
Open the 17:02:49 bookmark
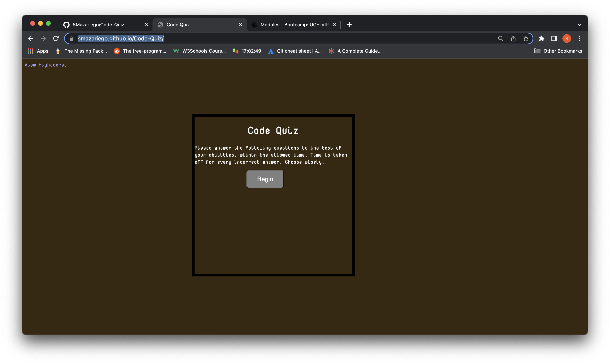[247, 51]
